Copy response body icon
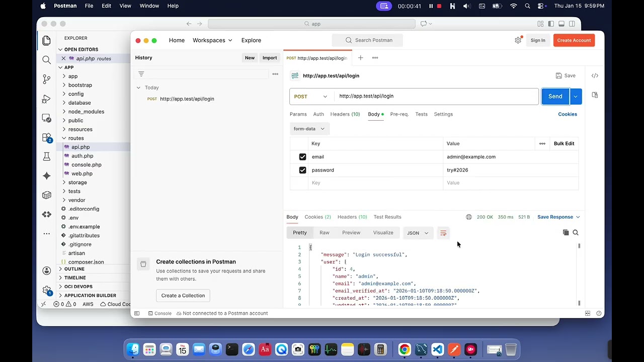The height and width of the screenshot is (362, 644). click(566, 232)
